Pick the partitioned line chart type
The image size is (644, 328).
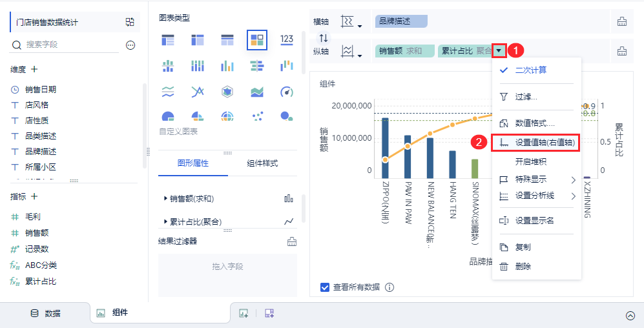coord(167,92)
